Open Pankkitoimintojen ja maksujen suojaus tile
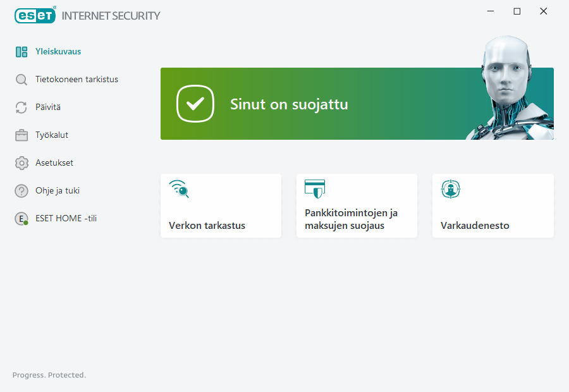 357,206
